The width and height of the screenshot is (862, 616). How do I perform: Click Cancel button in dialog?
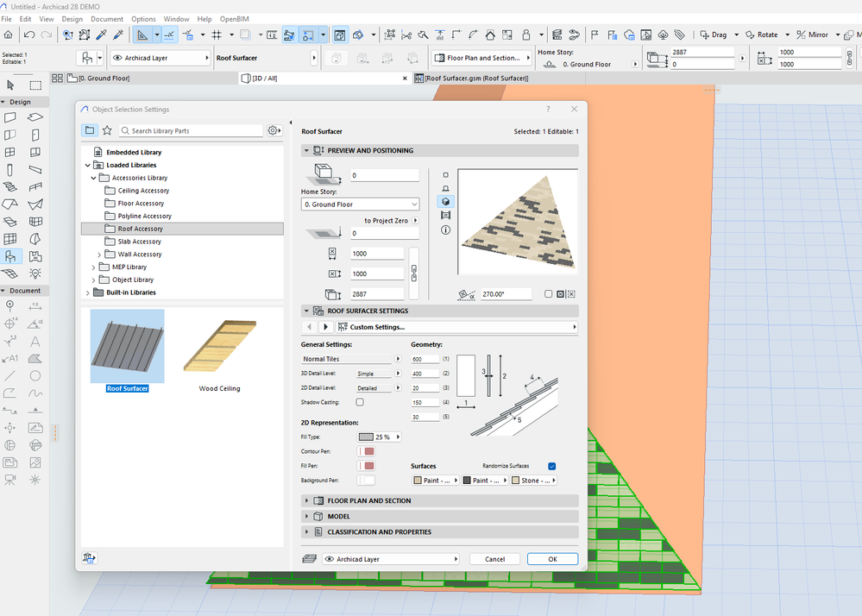pos(494,559)
